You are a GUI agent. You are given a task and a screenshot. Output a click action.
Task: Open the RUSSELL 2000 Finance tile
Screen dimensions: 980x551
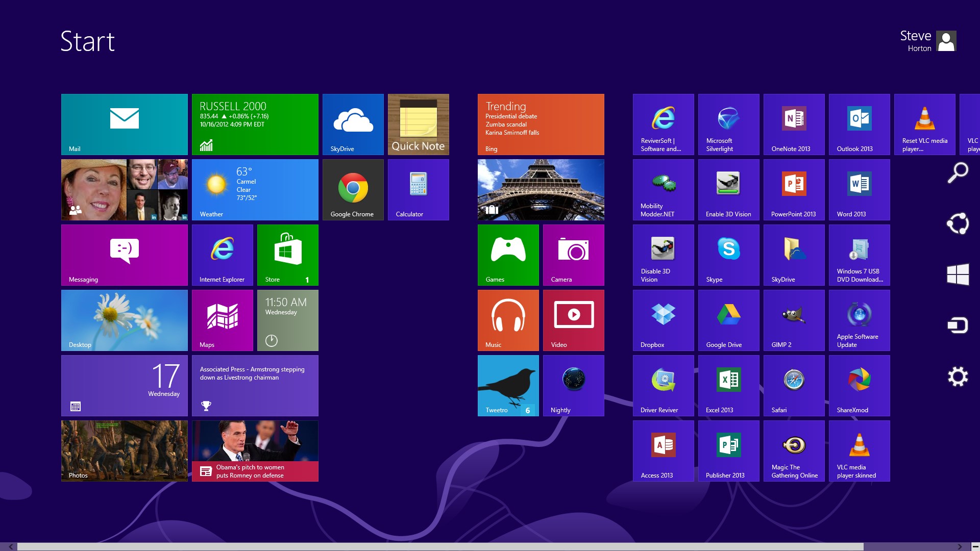255,124
